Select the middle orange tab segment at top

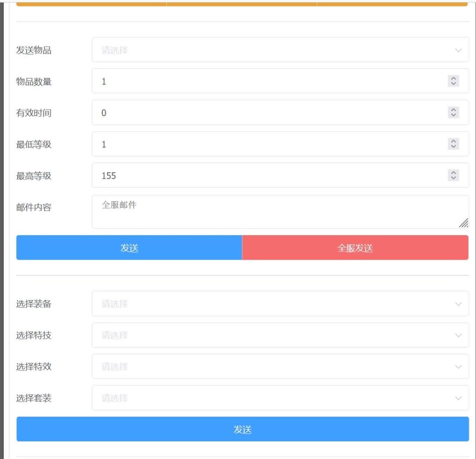pyautogui.click(x=242, y=2)
